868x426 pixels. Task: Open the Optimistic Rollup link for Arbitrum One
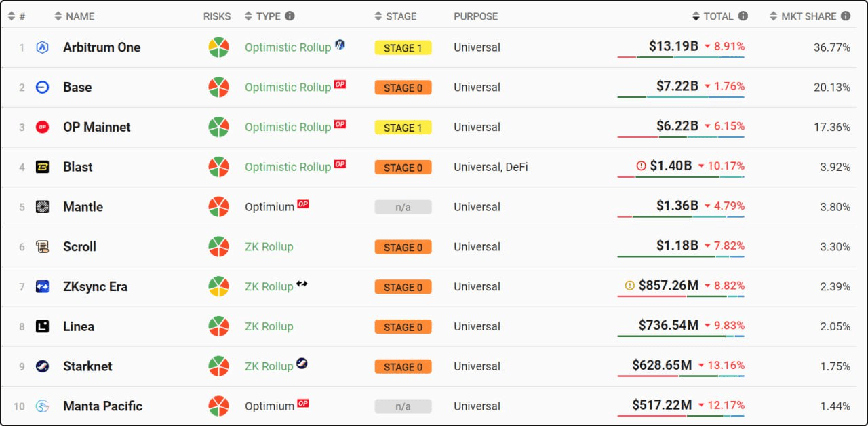coord(288,47)
